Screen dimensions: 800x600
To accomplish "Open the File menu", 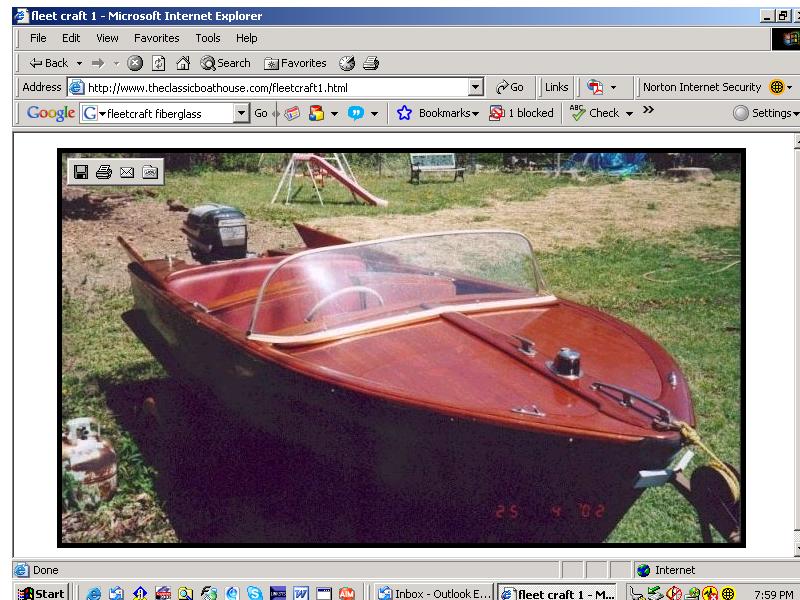I will click(38, 38).
